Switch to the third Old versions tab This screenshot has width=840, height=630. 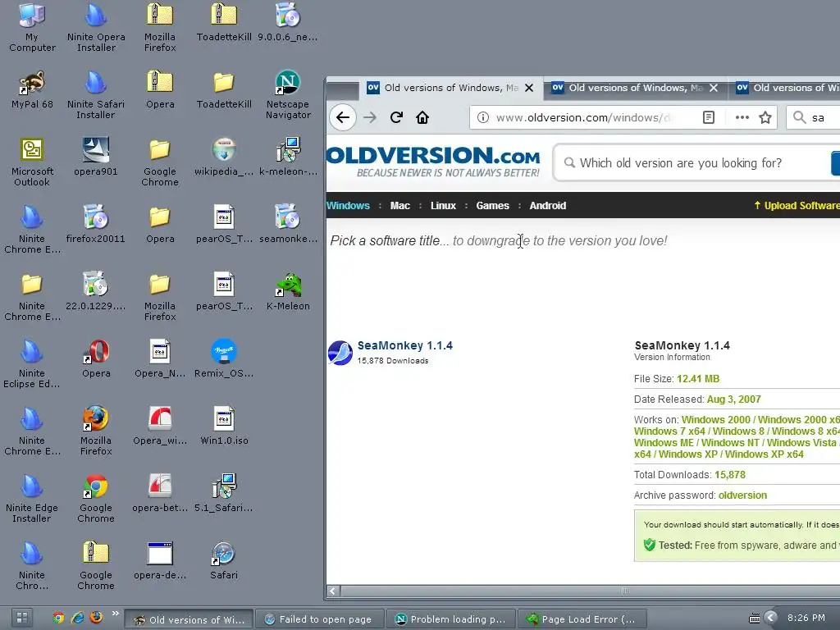(x=785, y=88)
